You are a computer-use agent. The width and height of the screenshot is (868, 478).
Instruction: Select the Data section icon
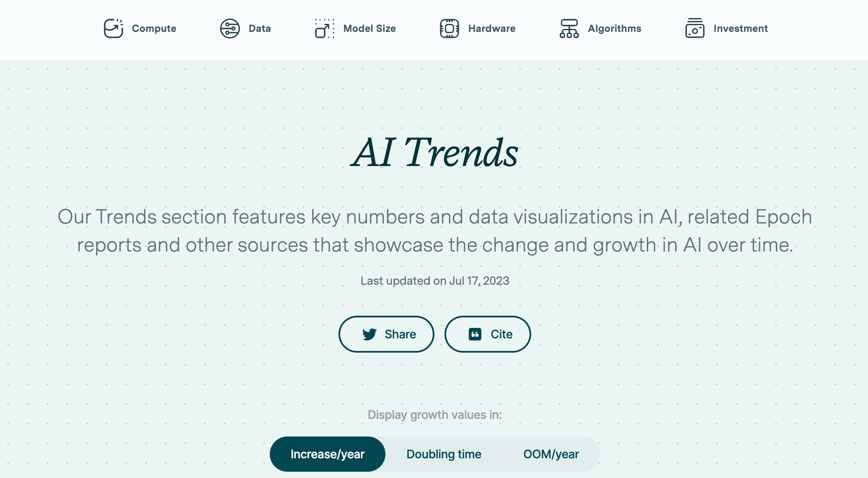(229, 28)
